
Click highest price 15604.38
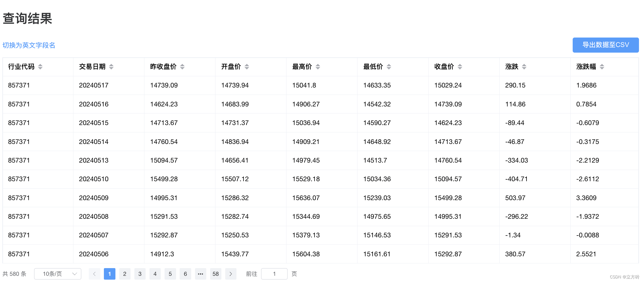[306, 254]
